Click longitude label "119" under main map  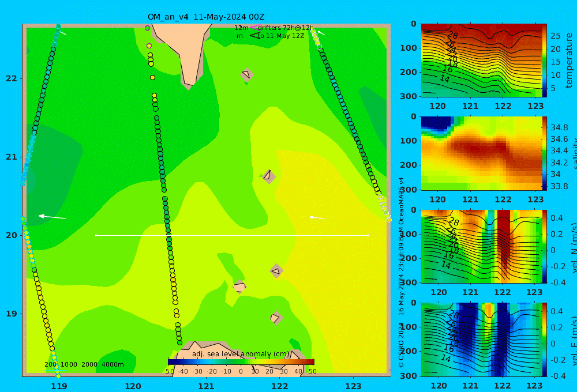point(59,386)
